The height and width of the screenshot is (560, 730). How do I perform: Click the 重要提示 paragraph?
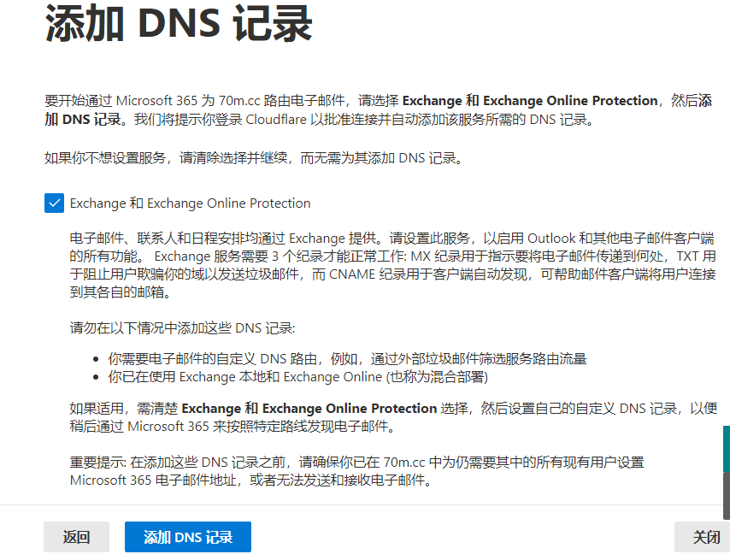point(356,463)
